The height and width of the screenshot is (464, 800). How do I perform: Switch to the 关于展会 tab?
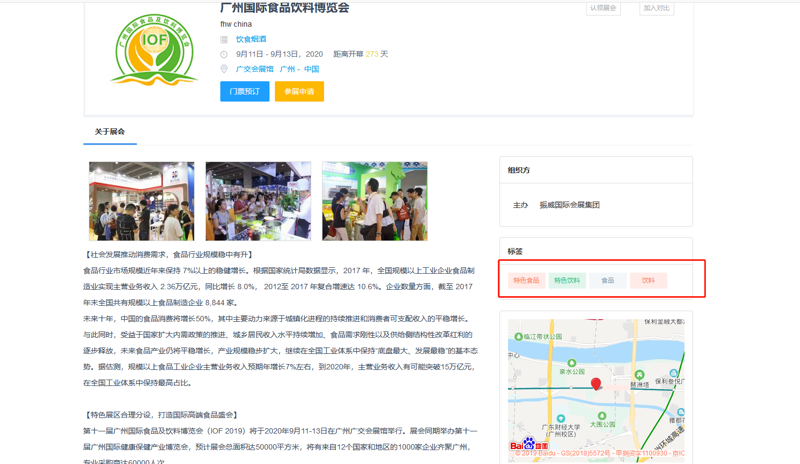(x=110, y=132)
